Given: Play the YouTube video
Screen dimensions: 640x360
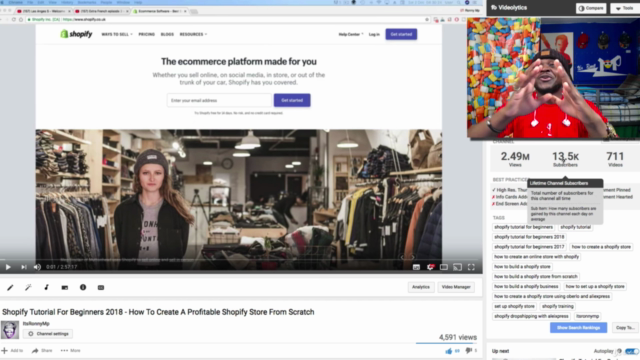Looking at the screenshot, I should (8, 267).
